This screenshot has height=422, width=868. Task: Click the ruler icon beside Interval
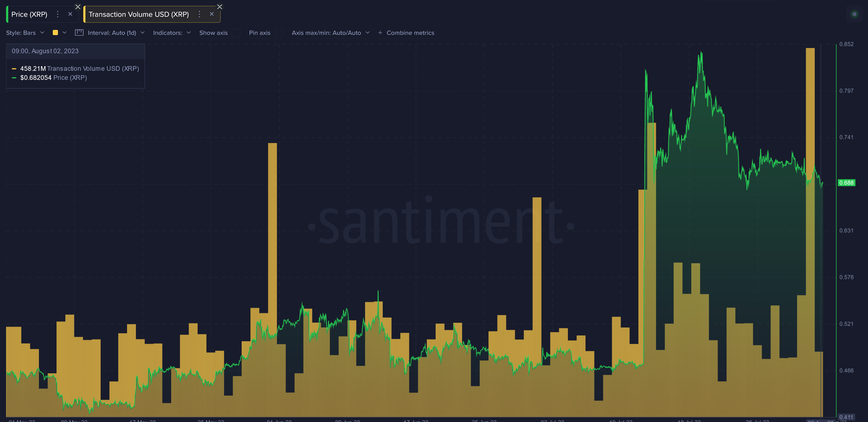click(79, 33)
